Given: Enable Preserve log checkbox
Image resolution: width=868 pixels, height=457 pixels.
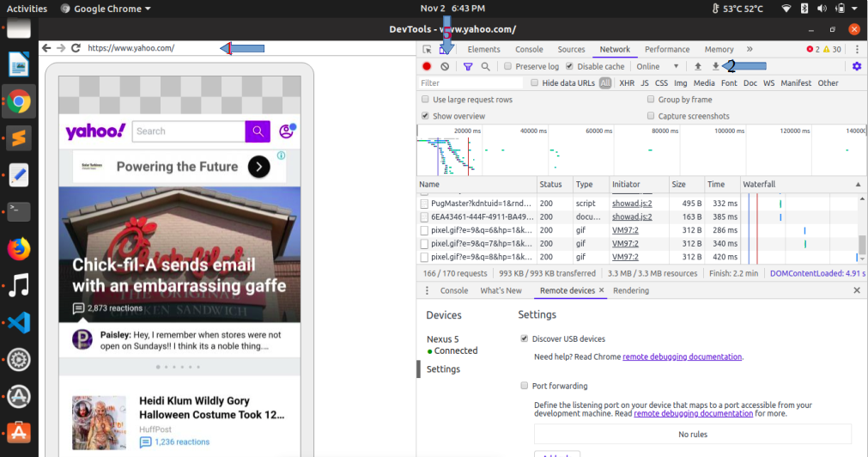Looking at the screenshot, I should (507, 66).
